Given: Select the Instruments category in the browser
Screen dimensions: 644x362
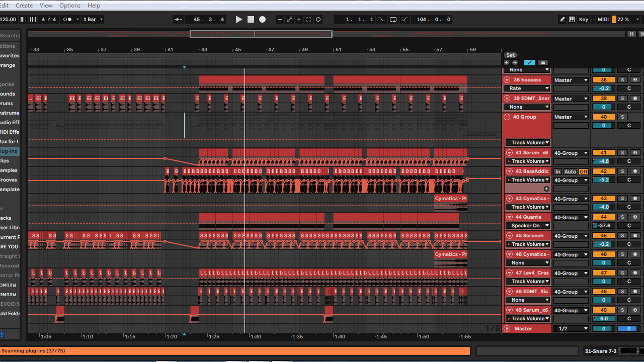Looking at the screenshot, I should [x=9, y=113].
